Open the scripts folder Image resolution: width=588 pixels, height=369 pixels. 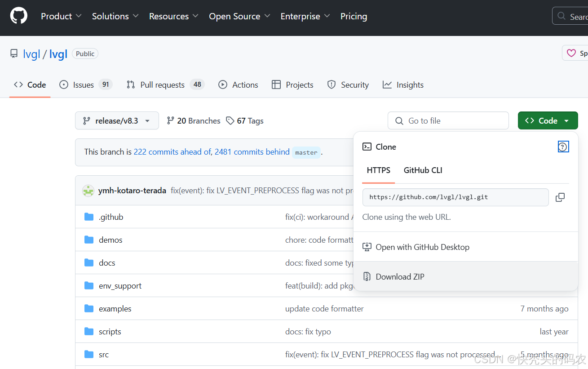pos(110,332)
